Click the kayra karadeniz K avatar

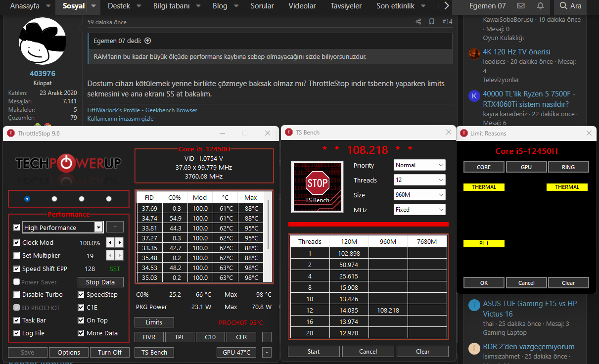[474, 95]
